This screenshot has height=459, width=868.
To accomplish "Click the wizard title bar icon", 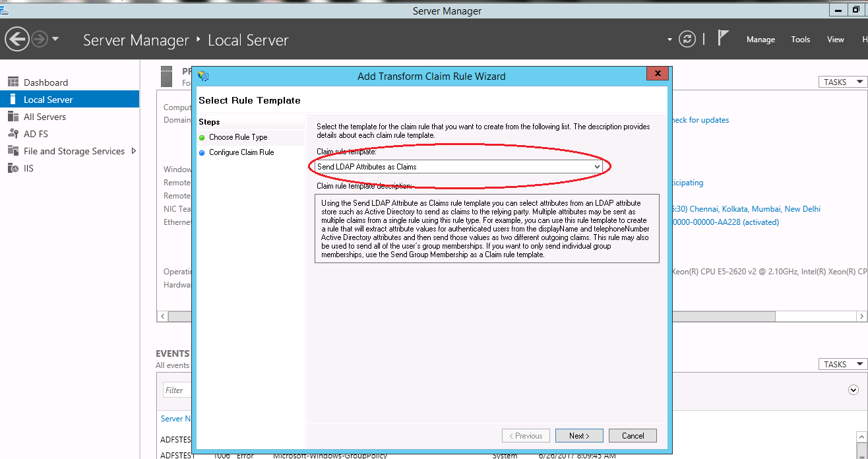I will [203, 76].
